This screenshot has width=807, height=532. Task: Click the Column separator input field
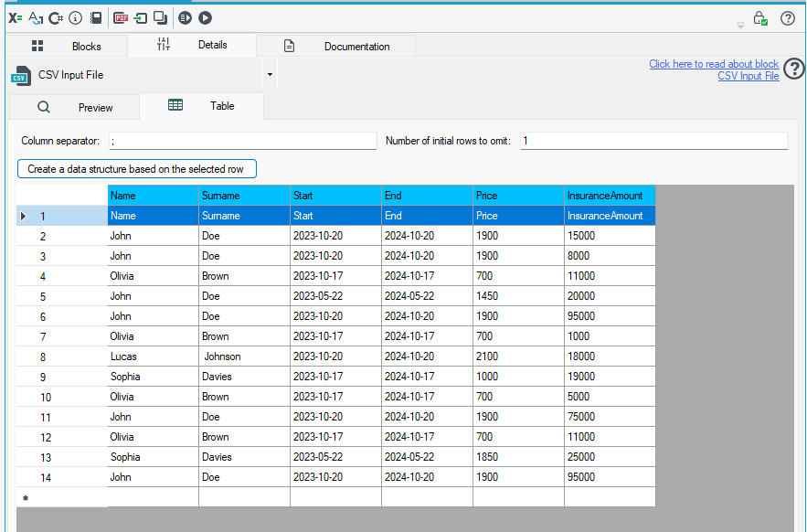point(243,141)
